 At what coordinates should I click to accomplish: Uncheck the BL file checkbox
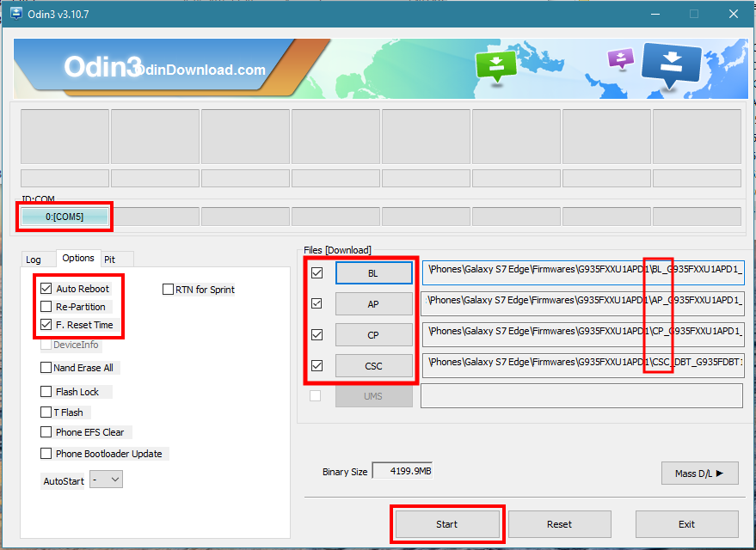pos(317,272)
